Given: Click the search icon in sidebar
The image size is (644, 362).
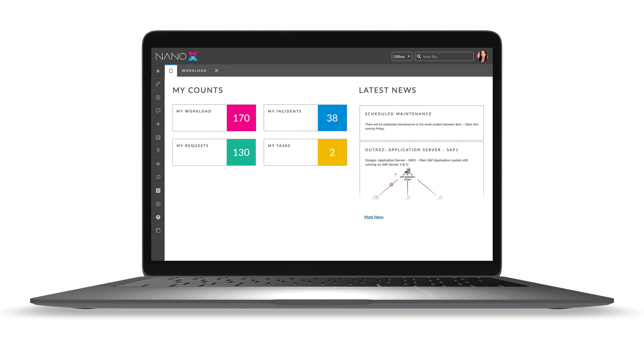Looking at the screenshot, I should point(158,177).
